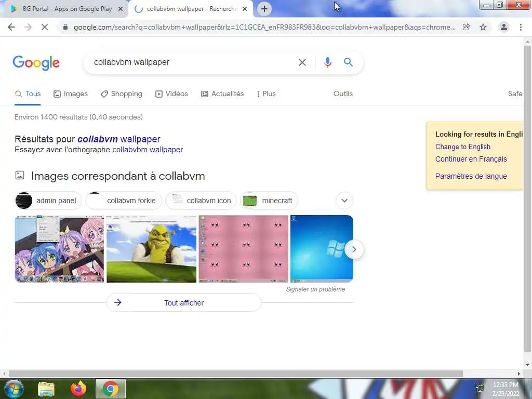Click the taskbar clock showing 12:33 PM
Viewport: 532px width, 399px height.
[506, 389]
